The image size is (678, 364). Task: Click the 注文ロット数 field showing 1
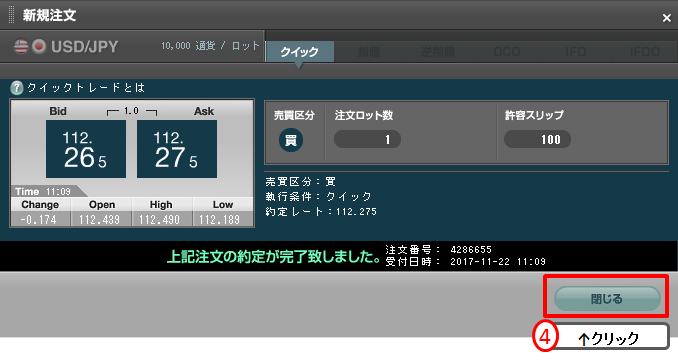pos(367,139)
